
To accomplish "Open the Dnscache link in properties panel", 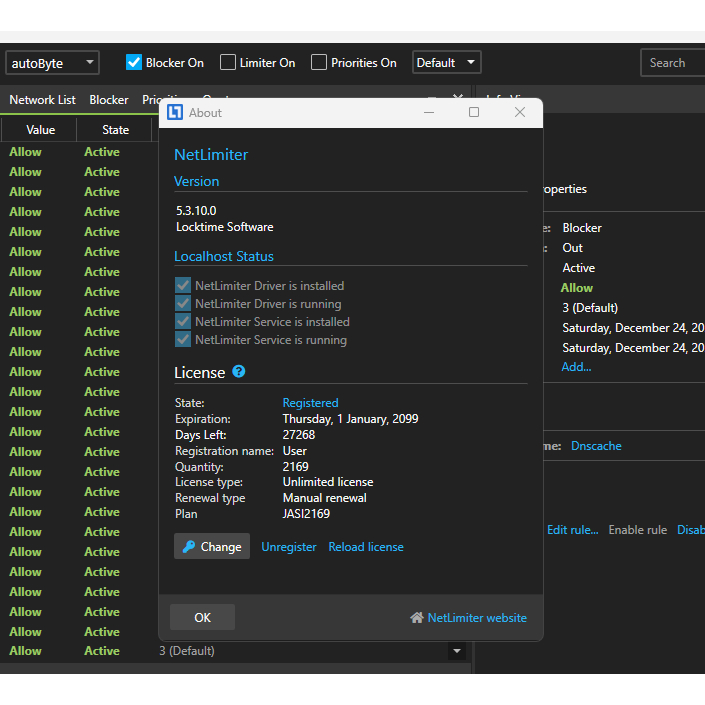I will click(596, 446).
